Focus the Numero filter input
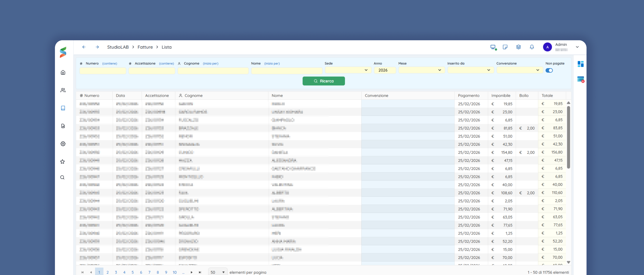This screenshot has width=644, height=275. tap(103, 71)
